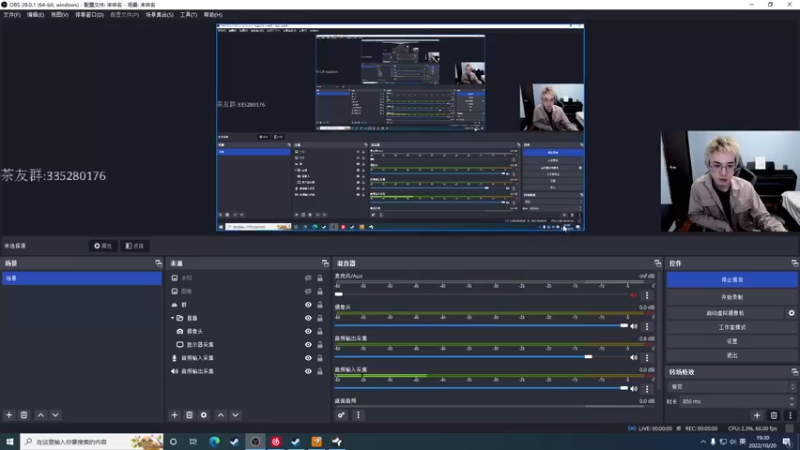Mute the 音频输入采集 mixer channel
Viewport: 800px width, 450px height.
pos(634,388)
